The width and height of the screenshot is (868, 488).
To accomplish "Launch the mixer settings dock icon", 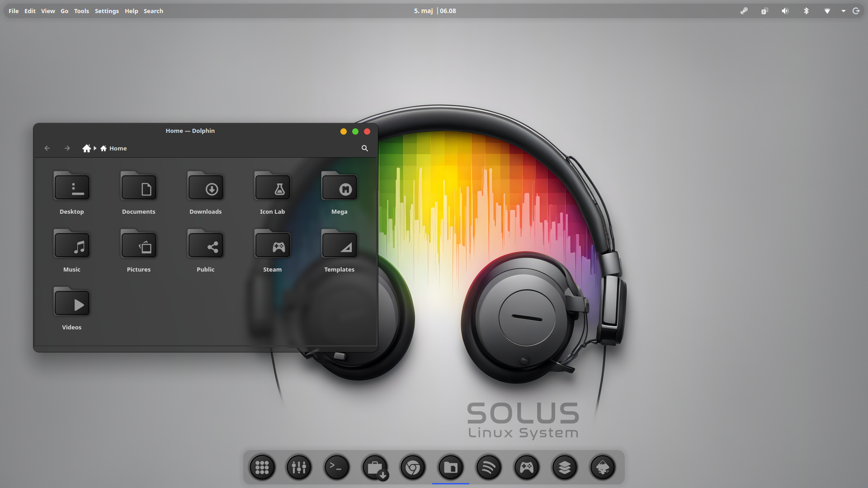I will pos(299,467).
